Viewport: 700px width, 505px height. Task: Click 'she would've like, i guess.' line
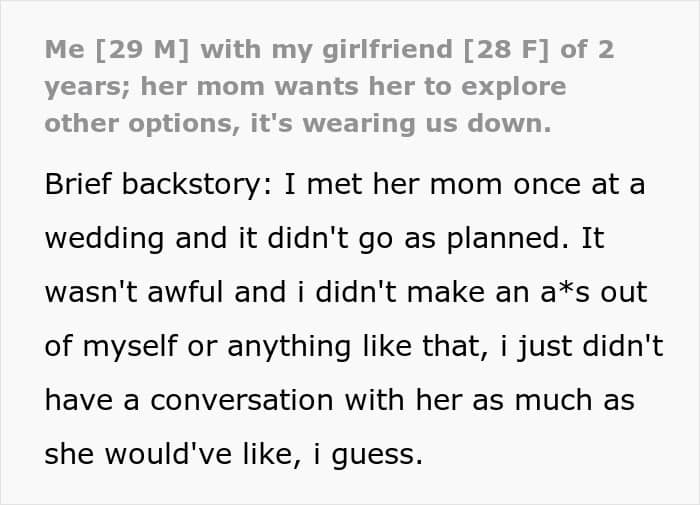[x=235, y=453]
